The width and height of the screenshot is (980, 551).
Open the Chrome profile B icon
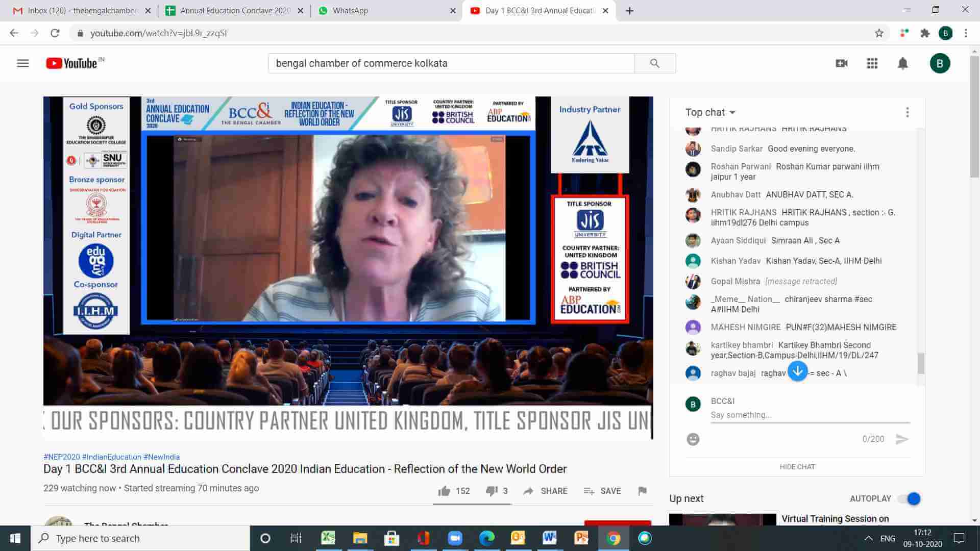tap(945, 33)
